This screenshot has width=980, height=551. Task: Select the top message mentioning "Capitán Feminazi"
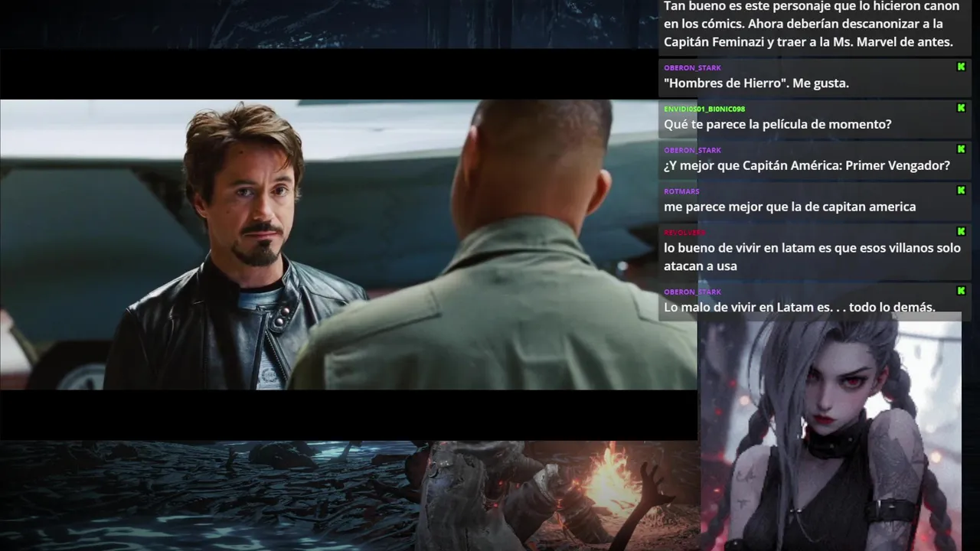(812, 24)
